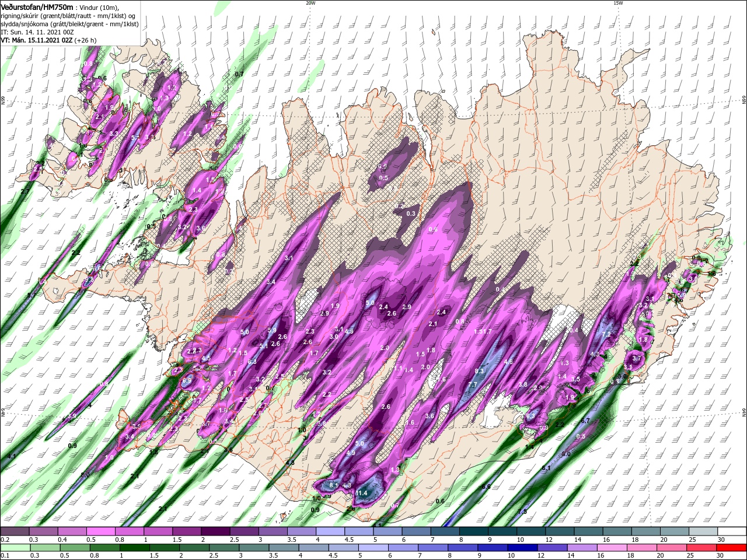Click the 6.9 value in the southwest
The width and height of the screenshot is (747, 560).
click(x=187, y=381)
